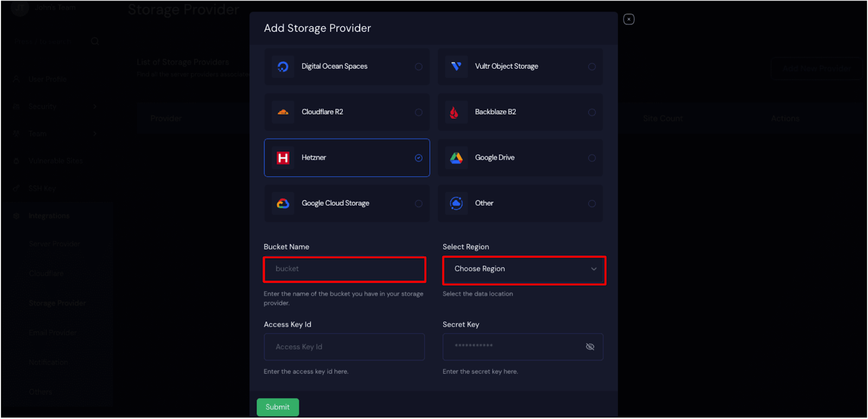The image size is (868, 419).
Task: Expand the Team sidebar menu
Action: tap(54, 134)
